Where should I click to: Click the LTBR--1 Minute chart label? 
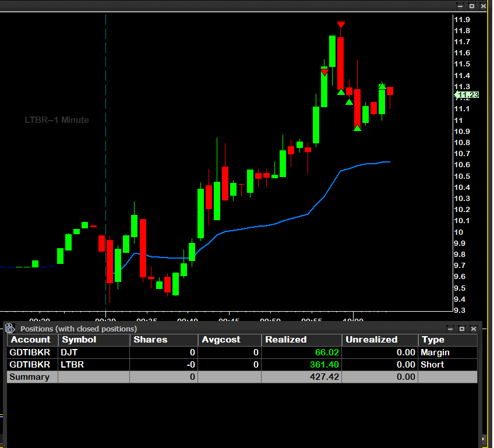(x=57, y=119)
